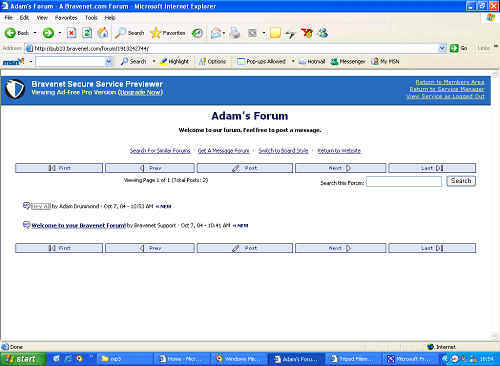Switch to the mp3 folder taskbar item

point(124,359)
